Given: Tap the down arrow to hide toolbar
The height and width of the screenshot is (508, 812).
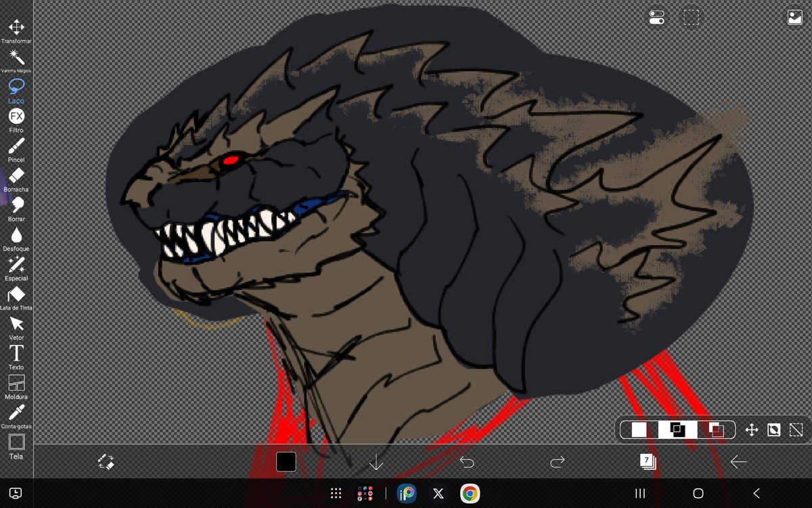Looking at the screenshot, I should pos(376,462).
